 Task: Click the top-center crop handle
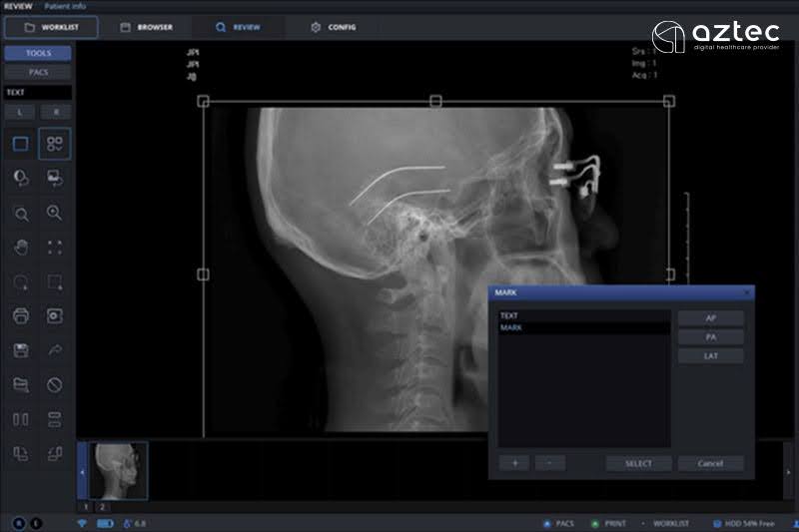(x=435, y=101)
